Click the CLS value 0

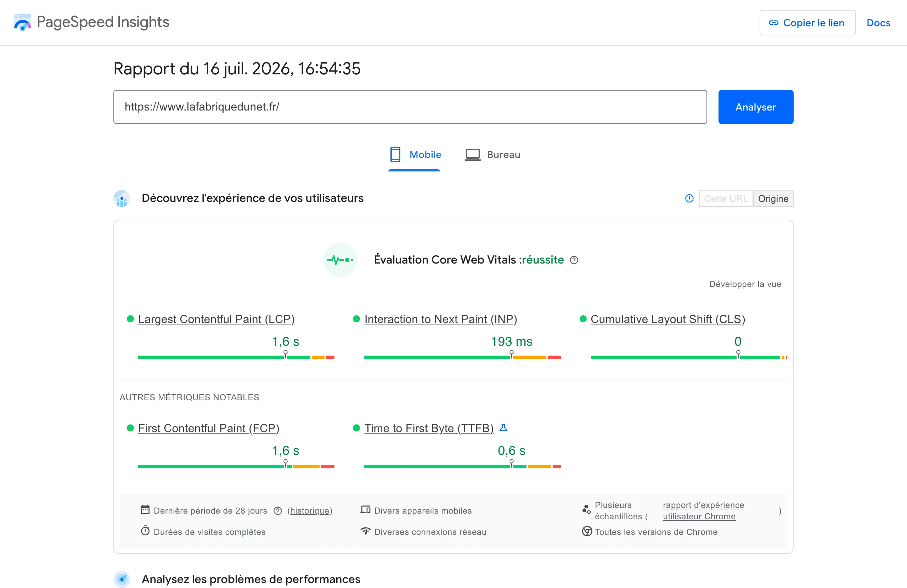pos(738,341)
